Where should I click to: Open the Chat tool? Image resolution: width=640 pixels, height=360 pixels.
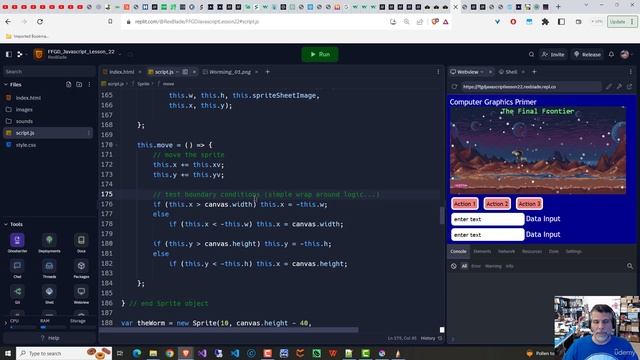tap(17, 269)
